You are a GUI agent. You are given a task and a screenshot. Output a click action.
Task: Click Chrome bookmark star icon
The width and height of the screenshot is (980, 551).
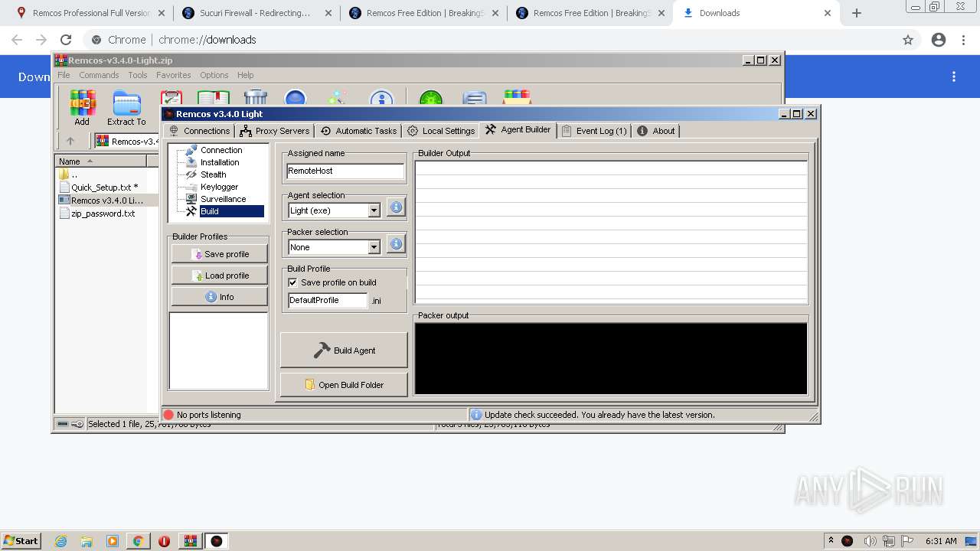coord(908,40)
